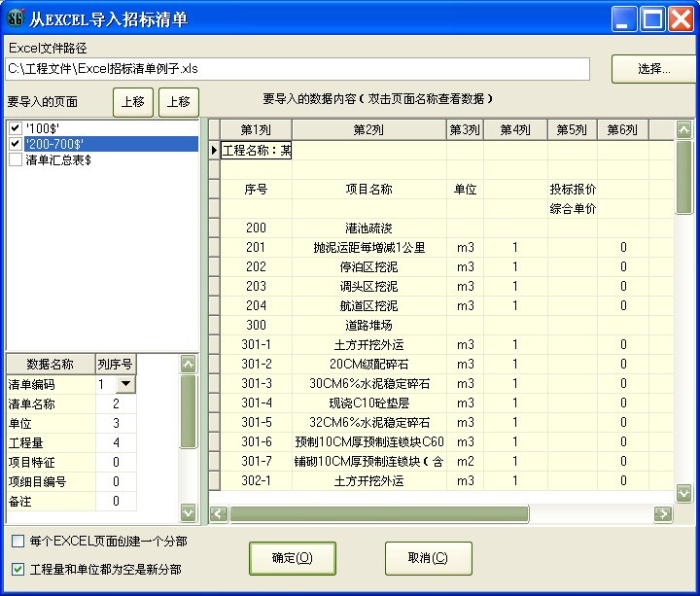Select the 工程量 column number cell
The height and width of the screenshot is (596, 700).
pyautogui.click(x=116, y=442)
